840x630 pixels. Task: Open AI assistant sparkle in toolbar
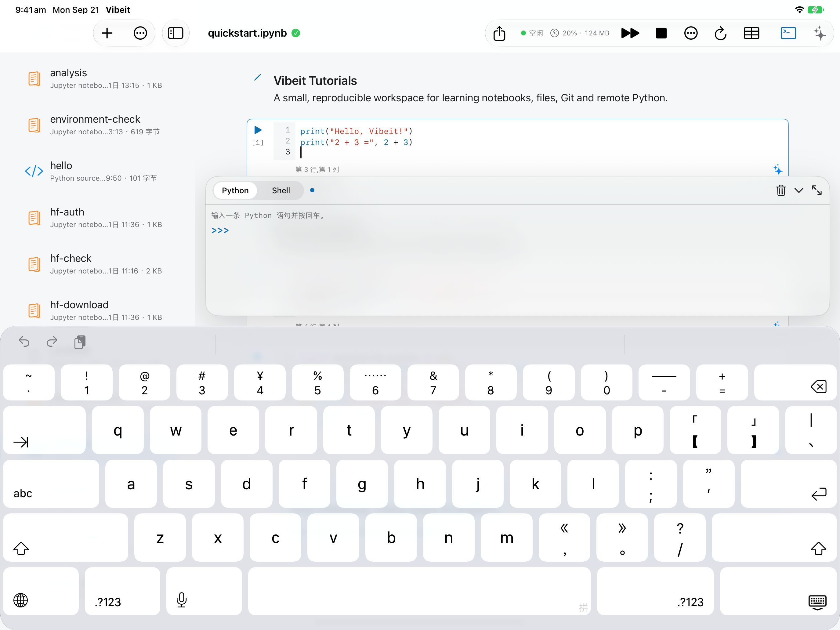click(820, 33)
